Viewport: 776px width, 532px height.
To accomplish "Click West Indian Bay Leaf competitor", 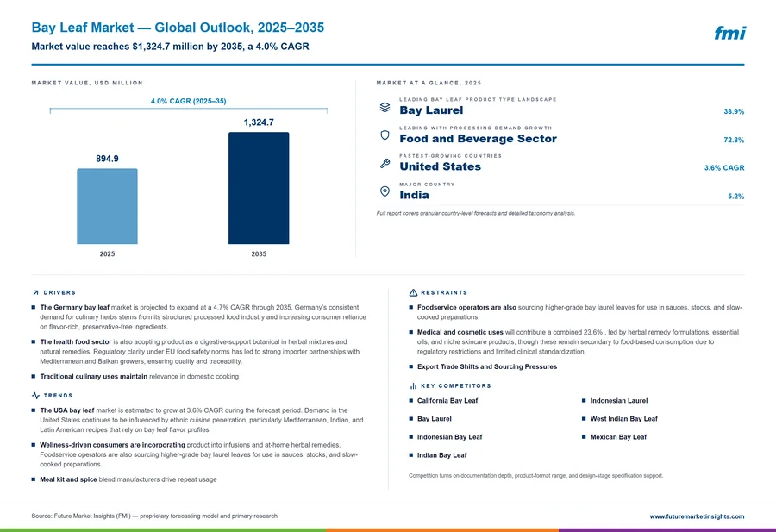I will click(623, 419).
